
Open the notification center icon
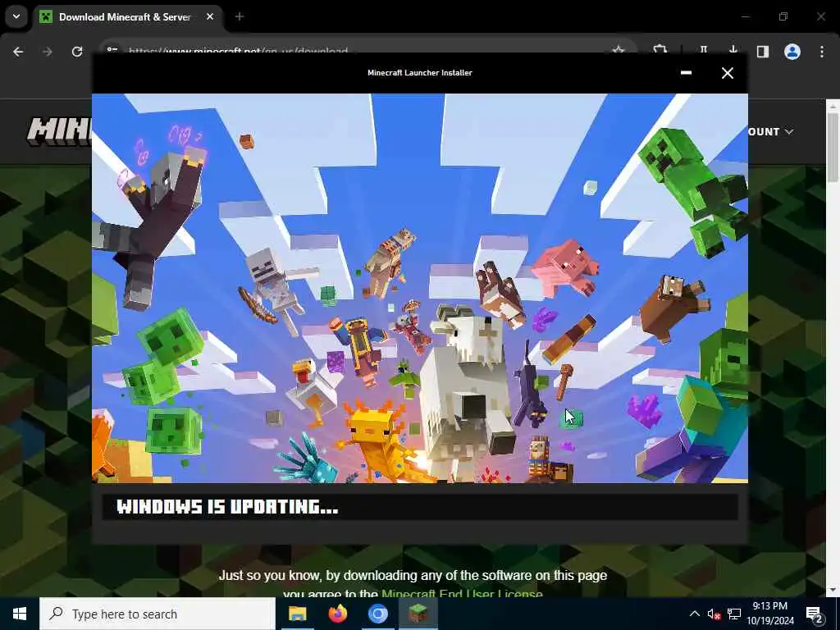[815, 614]
